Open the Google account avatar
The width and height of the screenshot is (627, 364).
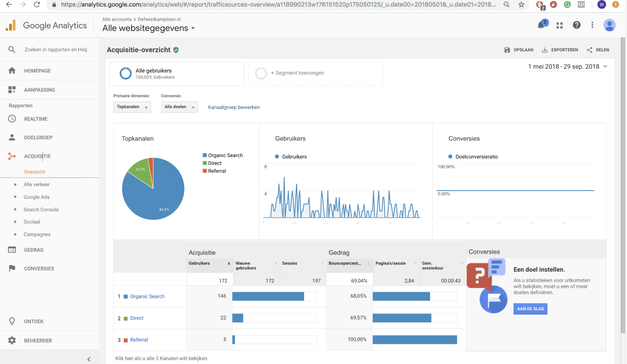pos(609,25)
